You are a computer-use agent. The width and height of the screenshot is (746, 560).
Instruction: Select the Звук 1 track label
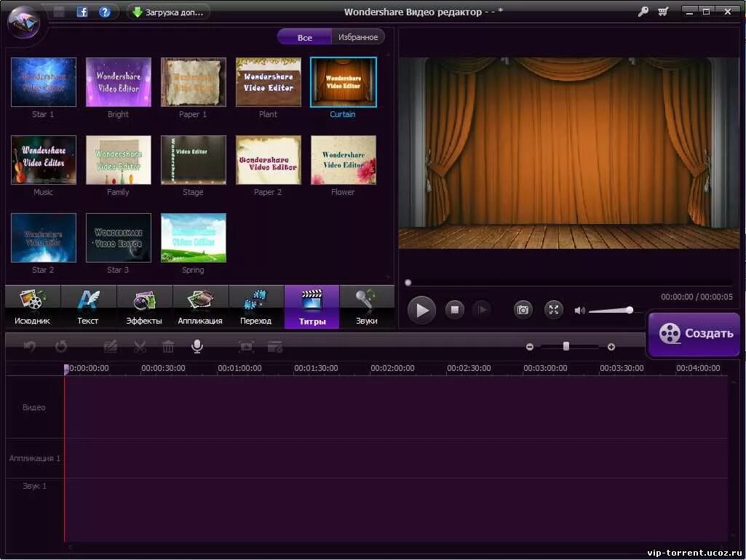34,486
